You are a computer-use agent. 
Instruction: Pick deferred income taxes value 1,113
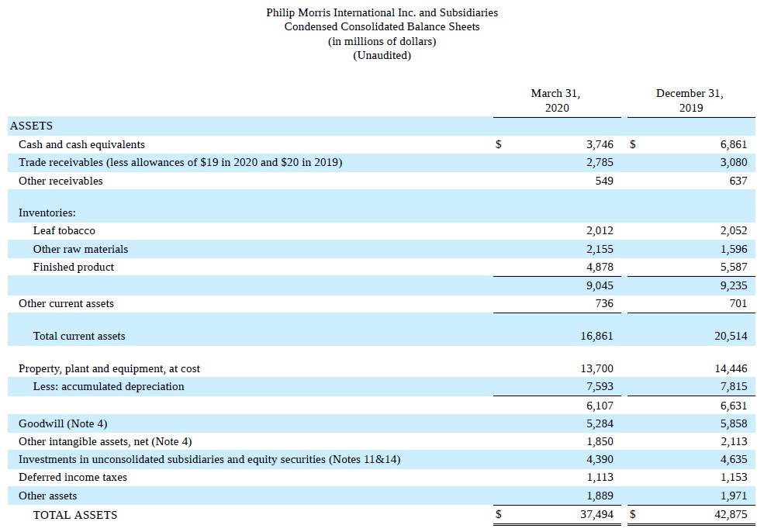tap(600, 478)
